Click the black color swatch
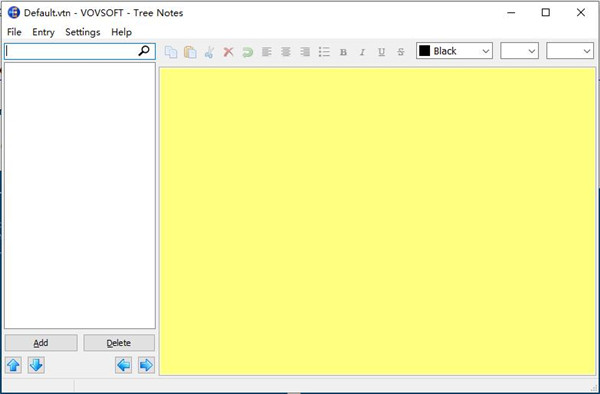The image size is (600, 394). [x=424, y=51]
